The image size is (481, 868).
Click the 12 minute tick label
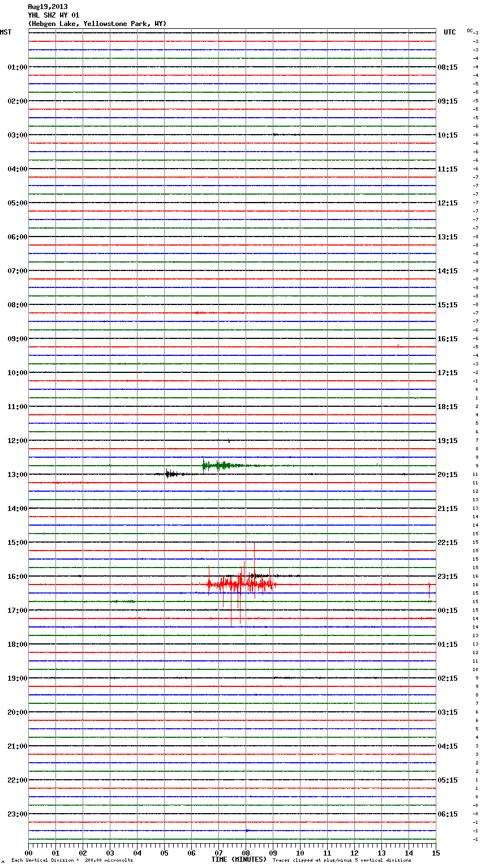tap(355, 853)
